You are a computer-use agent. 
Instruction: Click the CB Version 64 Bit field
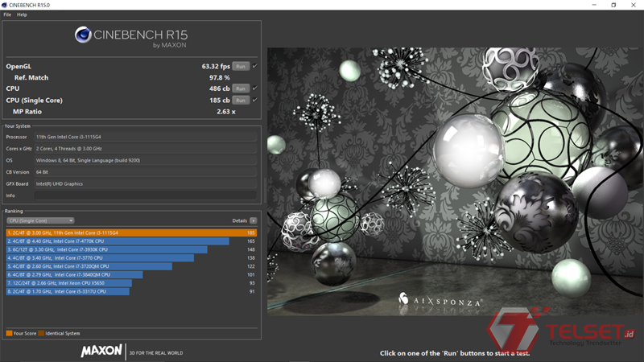(146, 172)
